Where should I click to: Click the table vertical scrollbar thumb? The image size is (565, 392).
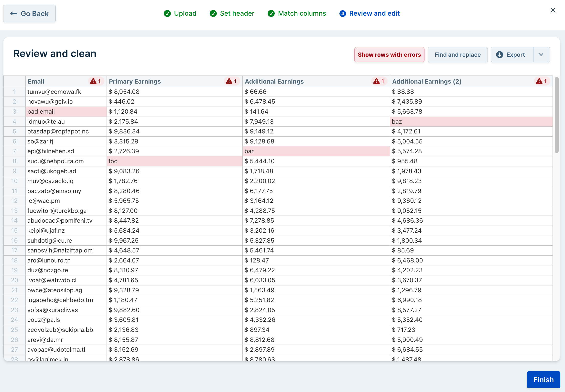pos(556,115)
